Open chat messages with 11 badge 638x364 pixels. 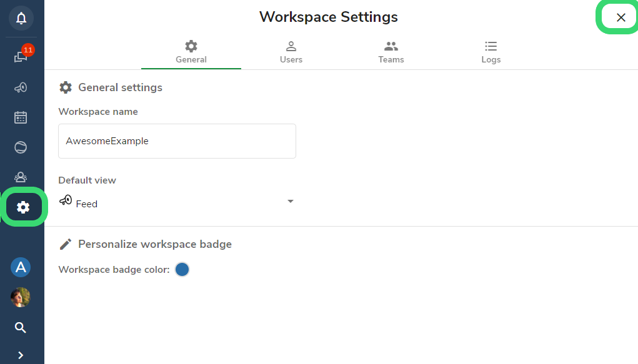coord(21,56)
